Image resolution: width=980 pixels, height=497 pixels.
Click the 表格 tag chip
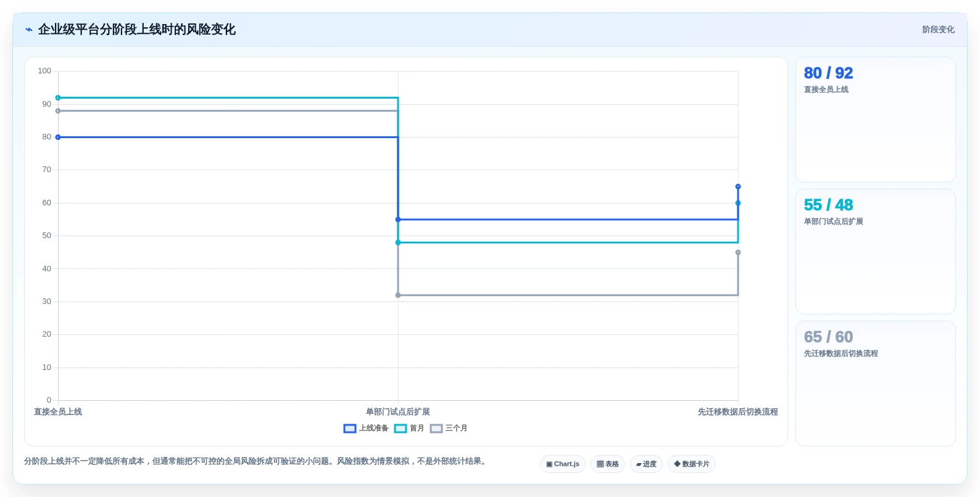click(608, 464)
